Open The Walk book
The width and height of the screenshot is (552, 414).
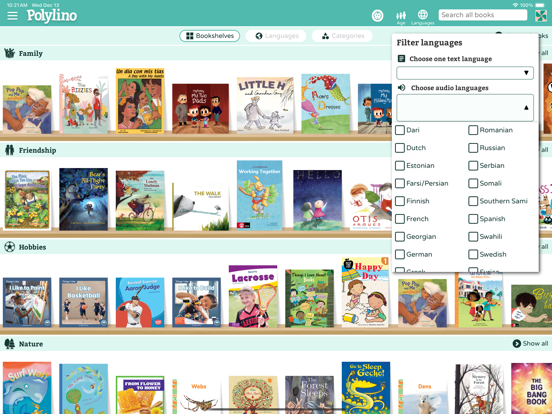(200, 207)
